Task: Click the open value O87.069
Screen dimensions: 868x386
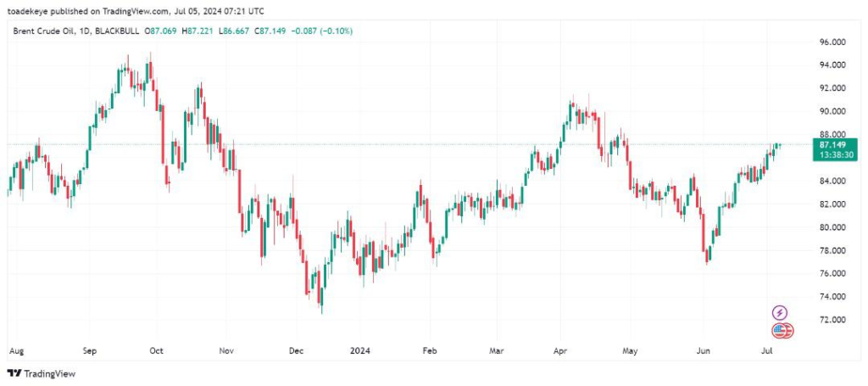Action: (x=161, y=31)
